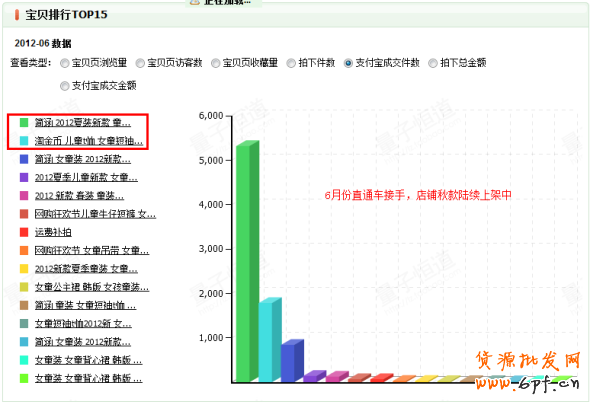Open the 女童短袖t恤2012新 link

(x=83, y=323)
